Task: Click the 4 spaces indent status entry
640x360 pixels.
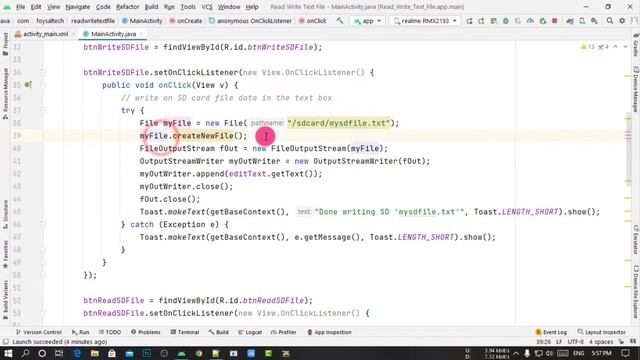Action: 601,342
